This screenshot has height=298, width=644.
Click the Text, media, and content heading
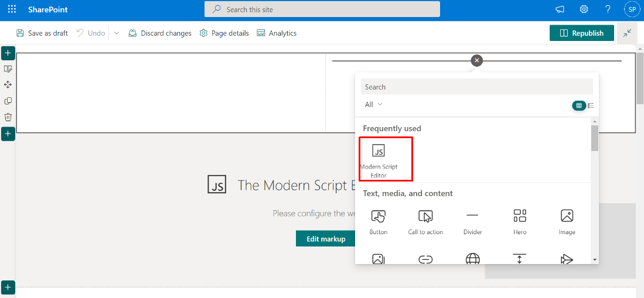(x=408, y=193)
